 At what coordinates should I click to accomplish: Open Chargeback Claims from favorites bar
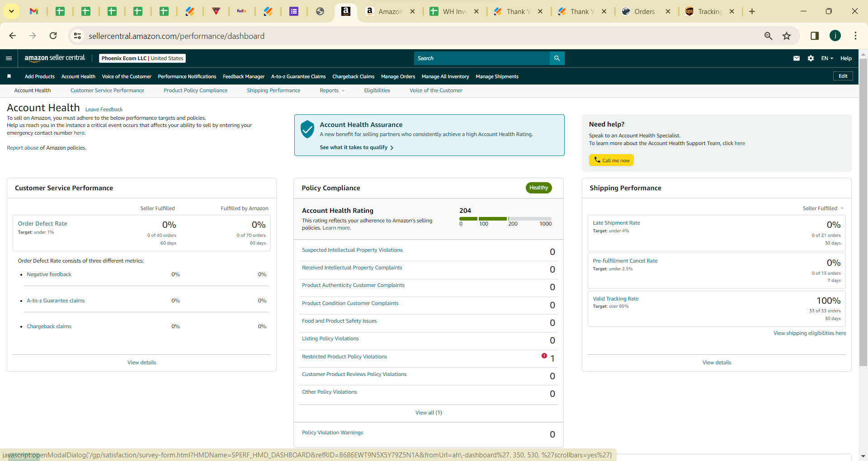point(353,76)
